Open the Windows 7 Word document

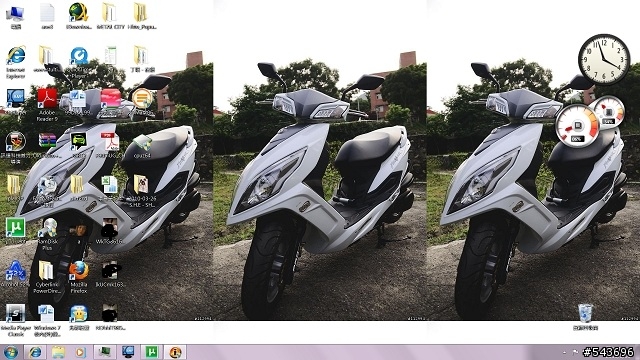click(x=46, y=314)
